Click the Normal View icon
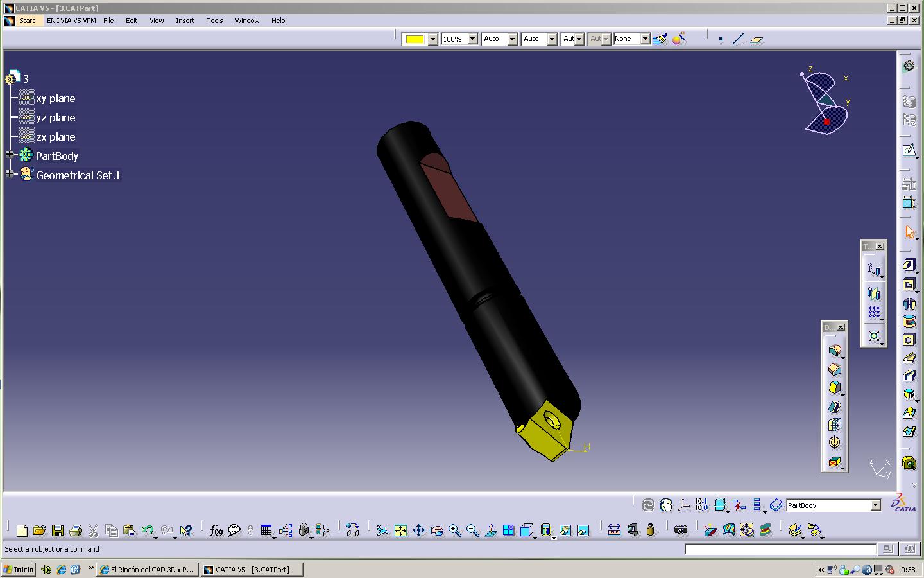This screenshot has width=924, height=578. click(x=491, y=530)
